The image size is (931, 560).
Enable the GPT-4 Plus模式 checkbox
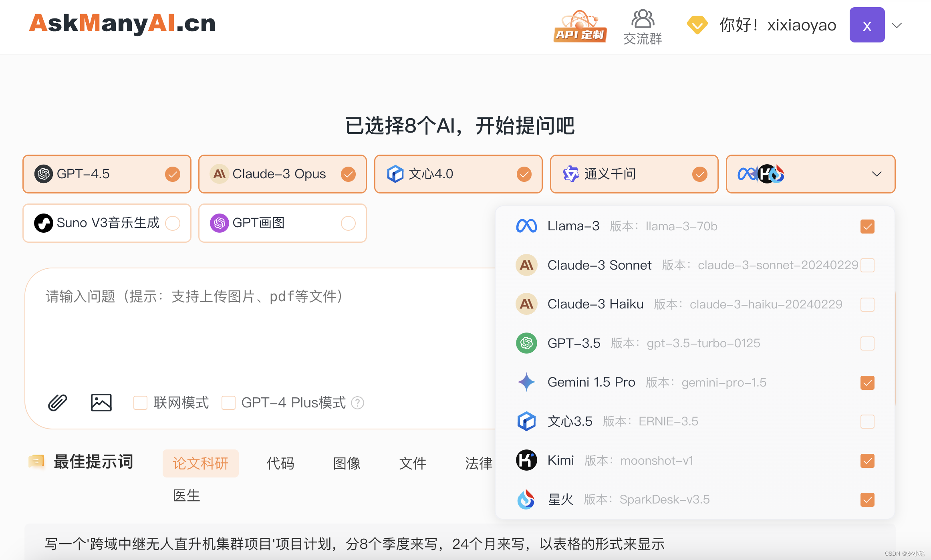228,403
